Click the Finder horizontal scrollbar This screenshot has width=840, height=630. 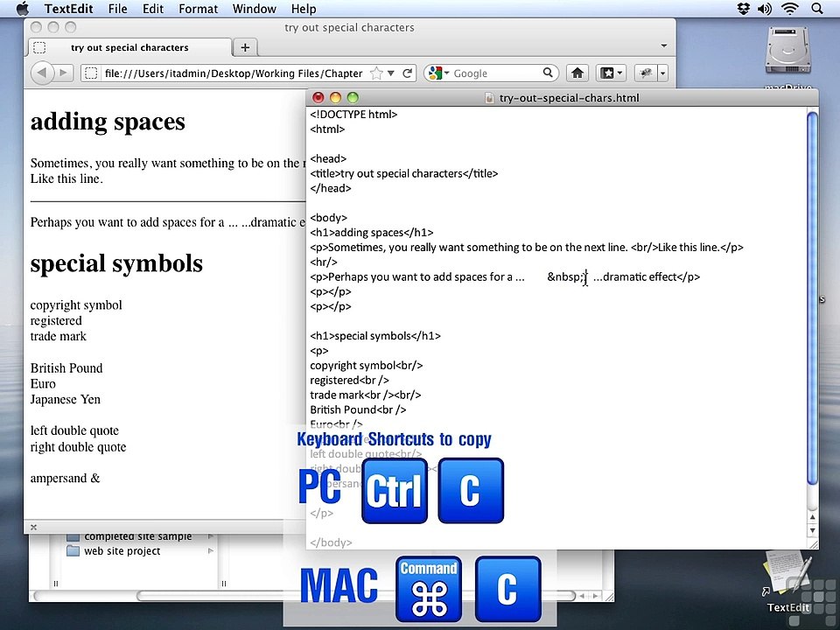click(x=356, y=596)
